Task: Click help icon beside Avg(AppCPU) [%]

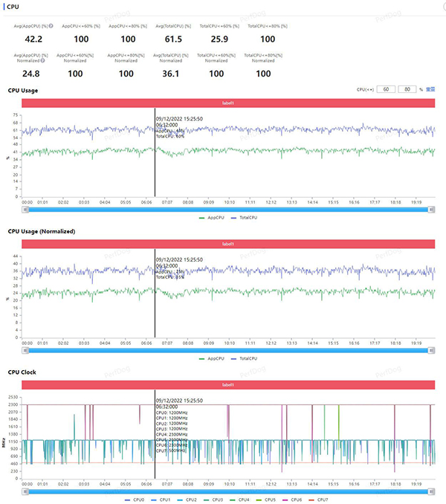Action: pyautogui.click(x=51, y=26)
